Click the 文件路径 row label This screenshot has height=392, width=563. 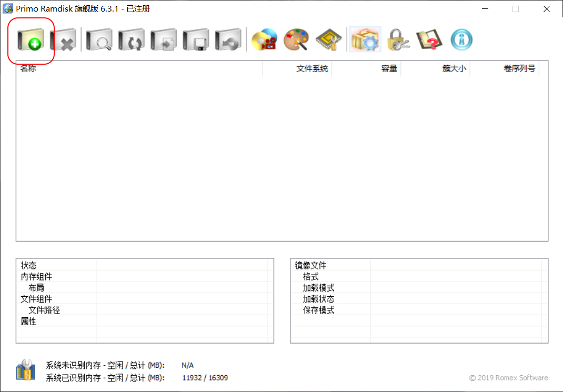[44, 310]
